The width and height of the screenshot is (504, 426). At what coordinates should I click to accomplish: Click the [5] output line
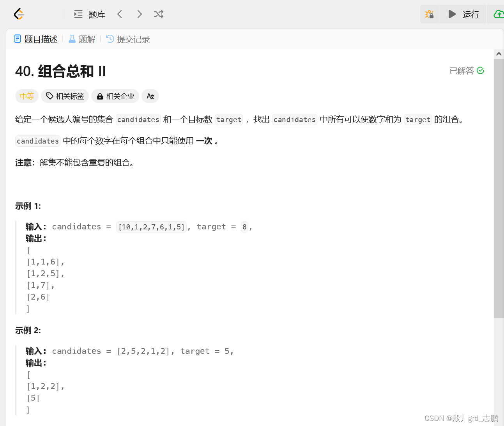(x=33, y=398)
